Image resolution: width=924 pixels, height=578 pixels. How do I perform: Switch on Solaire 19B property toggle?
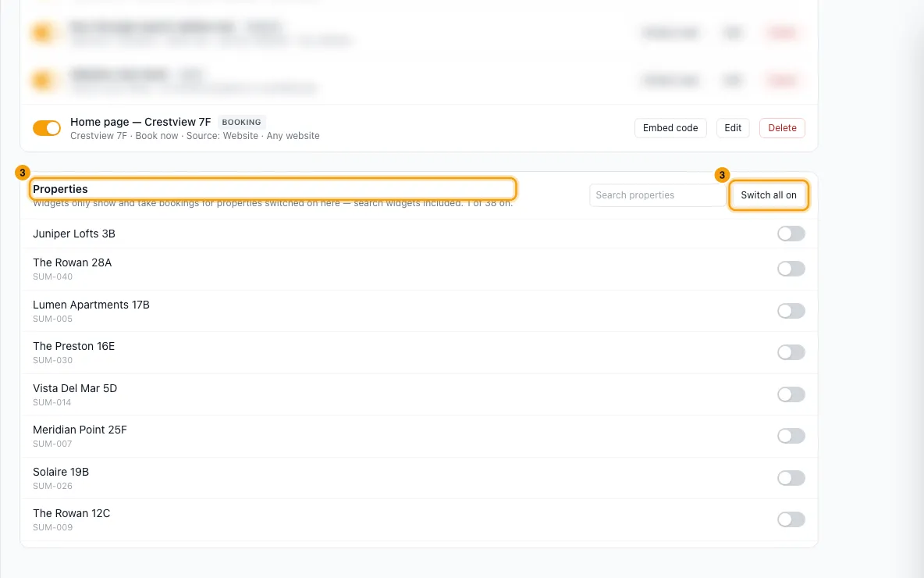[791, 478]
